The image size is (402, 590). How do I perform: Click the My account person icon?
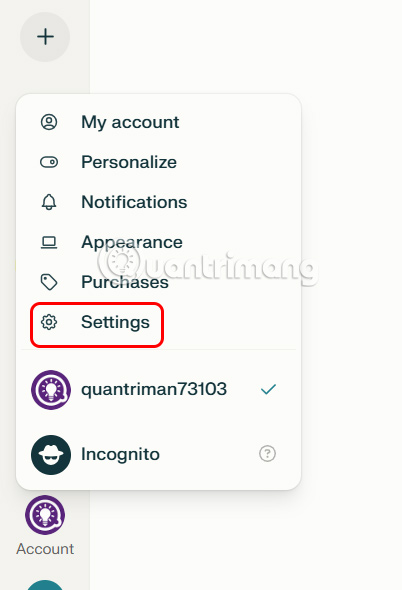click(49, 122)
